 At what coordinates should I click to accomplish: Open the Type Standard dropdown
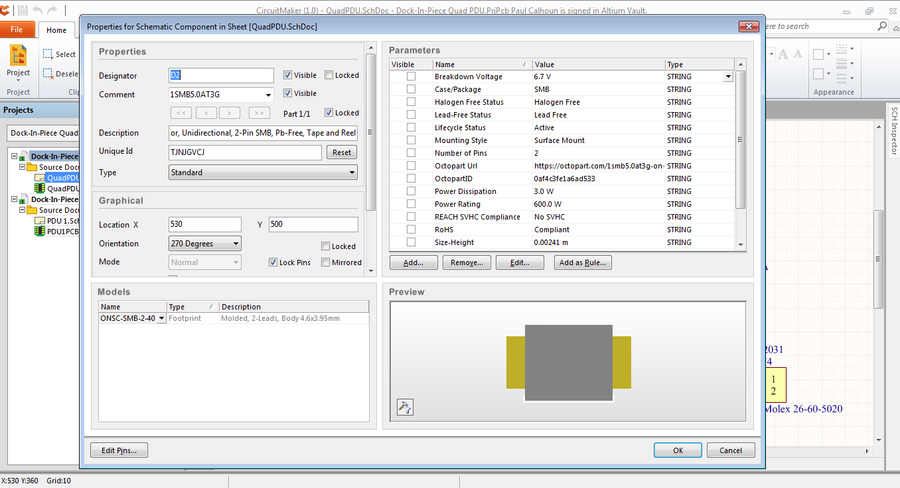(352, 172)
